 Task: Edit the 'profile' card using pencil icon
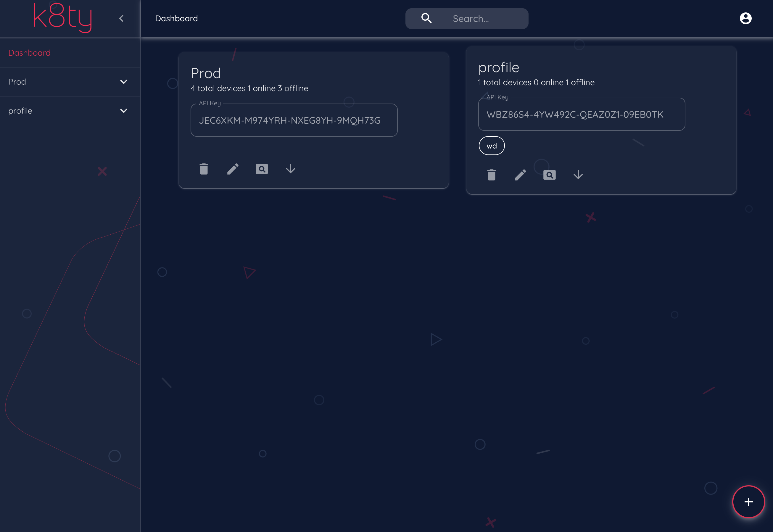coord(520,175)
